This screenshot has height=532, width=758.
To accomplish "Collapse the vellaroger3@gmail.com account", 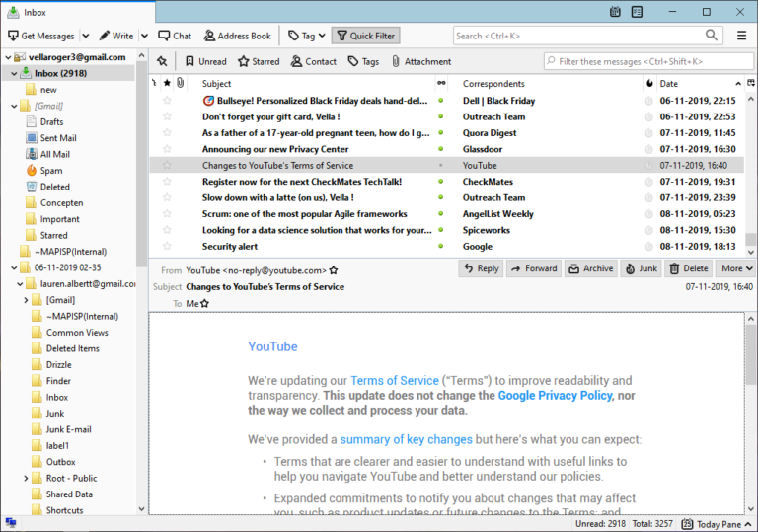I will coord(8,57).
